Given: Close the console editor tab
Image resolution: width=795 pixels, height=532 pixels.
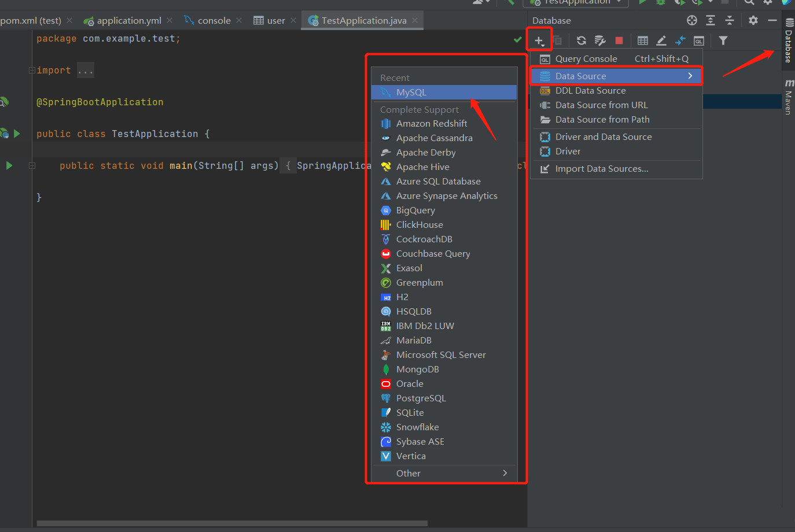Looking at the screenshot, I should (x=239, y=20).
